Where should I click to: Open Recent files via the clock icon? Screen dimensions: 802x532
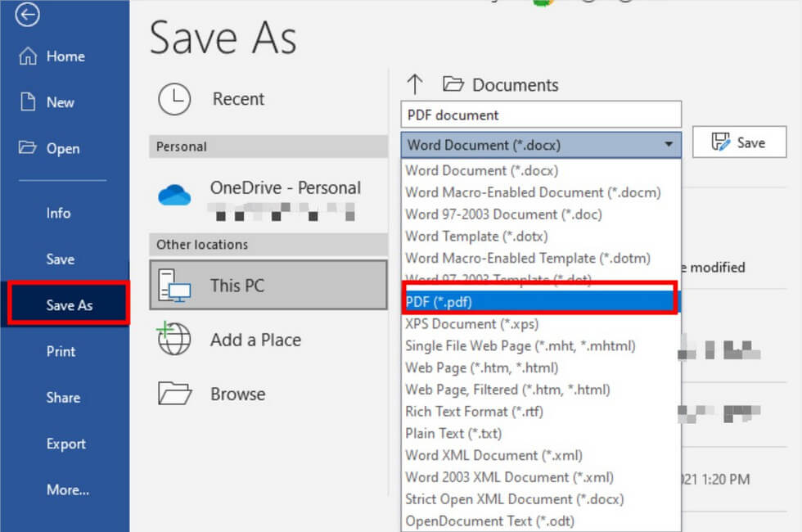coord(174,98)
